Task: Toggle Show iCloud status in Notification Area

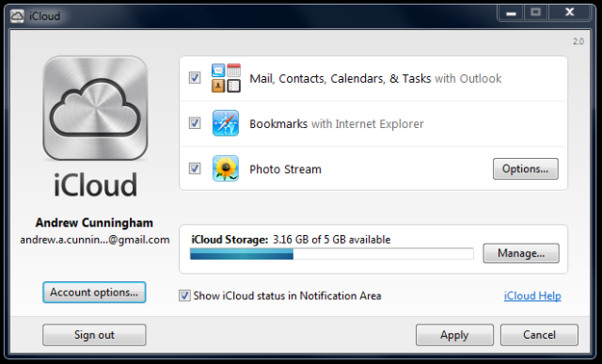Action: pos(184,295)
